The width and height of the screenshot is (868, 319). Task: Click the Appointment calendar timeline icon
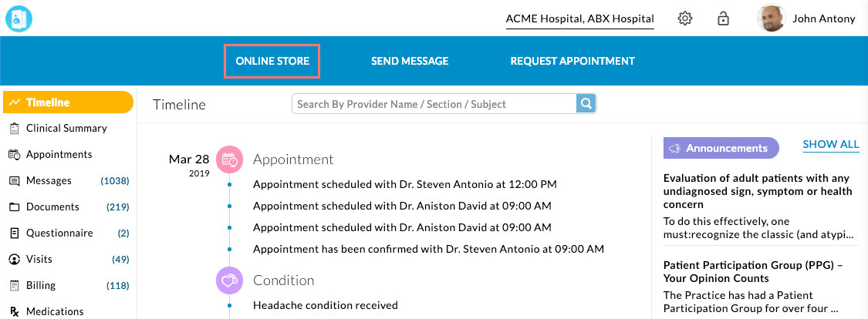tap(229, 159)
